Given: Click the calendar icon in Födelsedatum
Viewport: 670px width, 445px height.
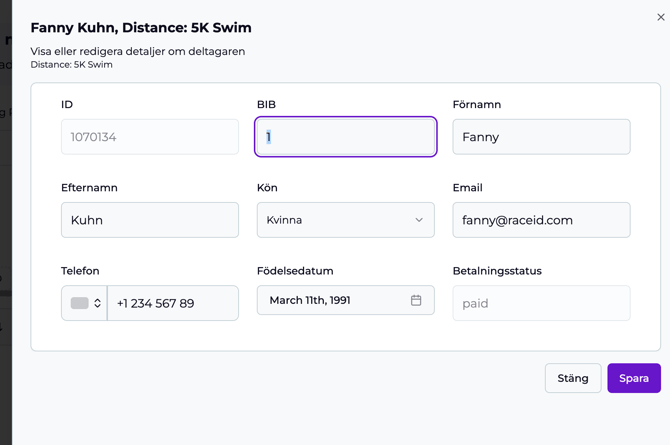Looking at the screenshot, I should tap(416, 300).
